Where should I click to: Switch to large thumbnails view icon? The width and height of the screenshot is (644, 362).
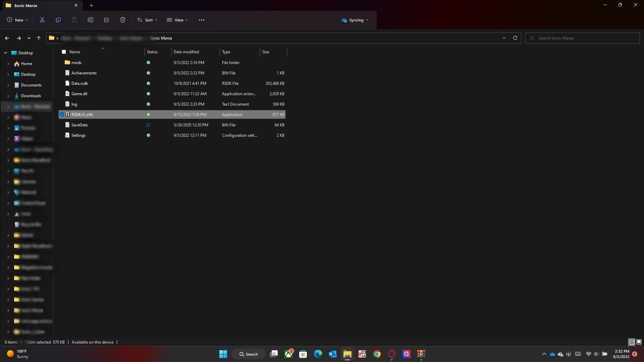click(639, 342)
